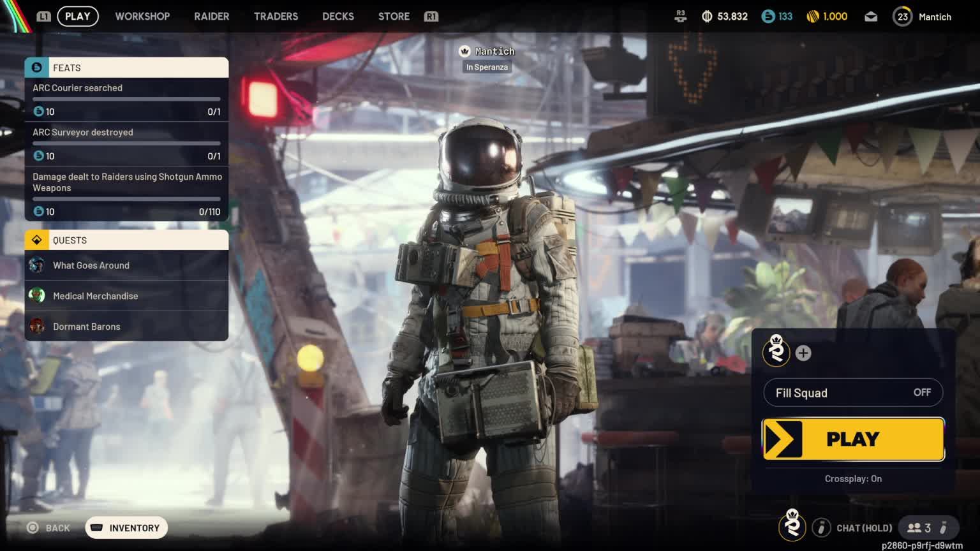Click the player emblem beside CHAT (HOLD)

coord(792,525)
